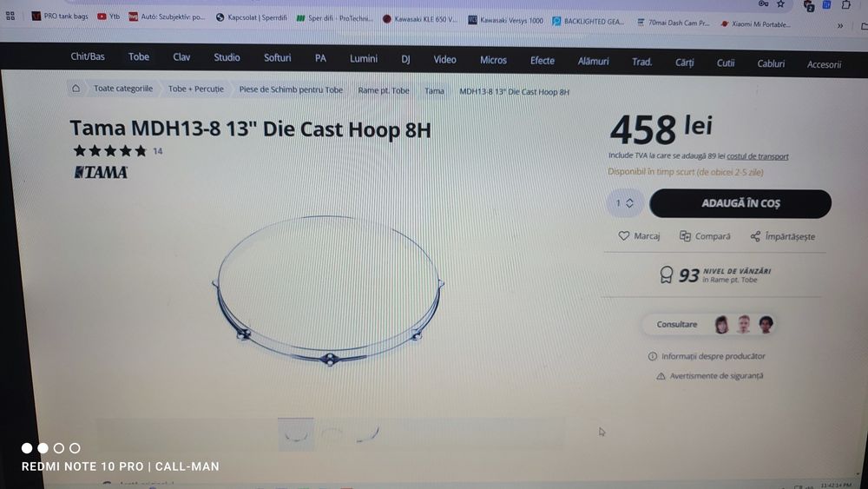Open the Tobe category menu
The width and height of the screenshot is (868, 489).
(138, 56)
